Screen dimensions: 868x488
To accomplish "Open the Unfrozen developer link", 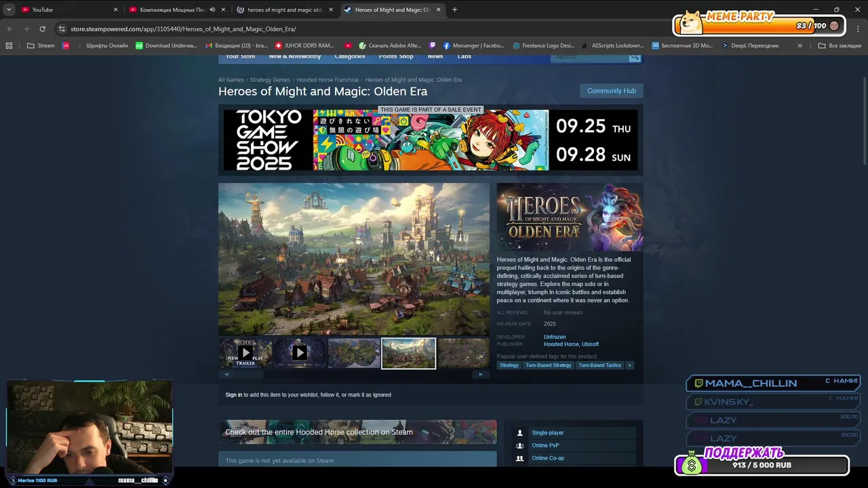I will click(555, 337).
